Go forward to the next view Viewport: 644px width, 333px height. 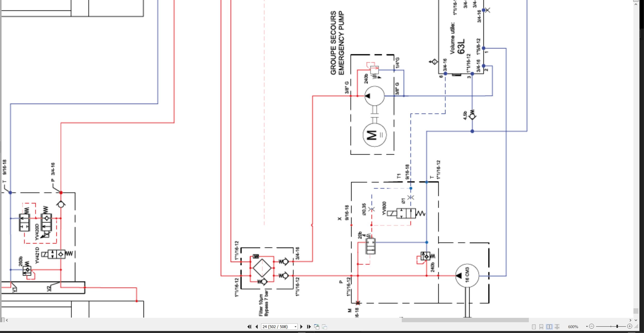pyautogui.click(x=324, y=327)
